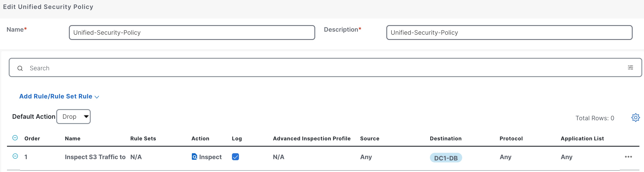
Task: Click the Inspect action icon in rule 1
Action: (x=194, y=157)
